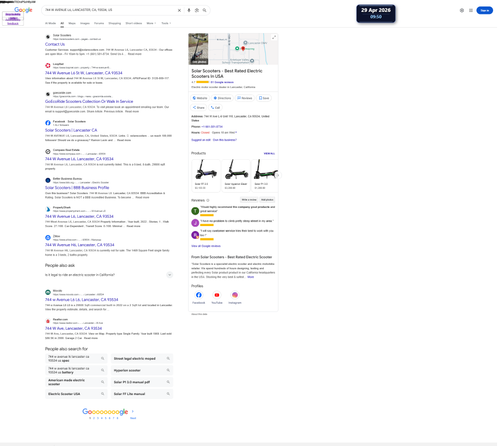Open Instagram profile icon in Profiles
The image size is (500, 446).
click(235, 295)
